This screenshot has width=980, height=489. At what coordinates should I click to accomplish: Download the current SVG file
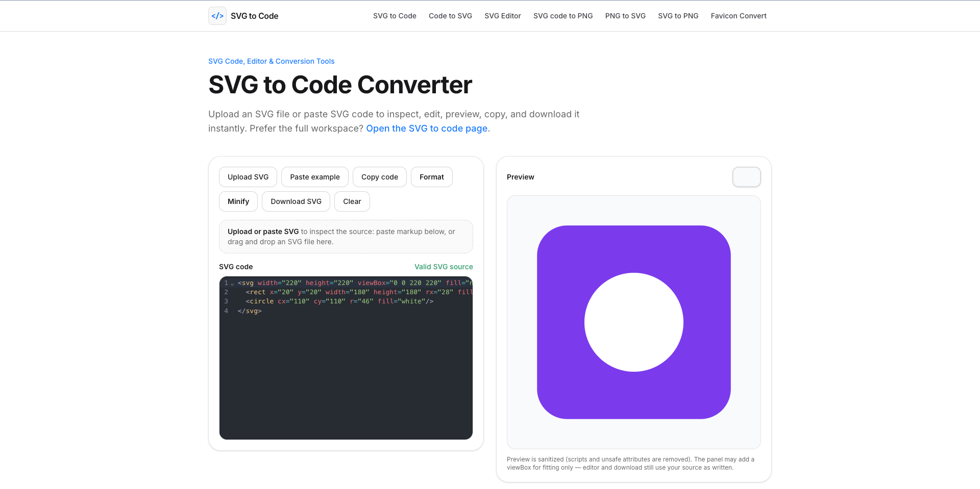pos(296,201)
